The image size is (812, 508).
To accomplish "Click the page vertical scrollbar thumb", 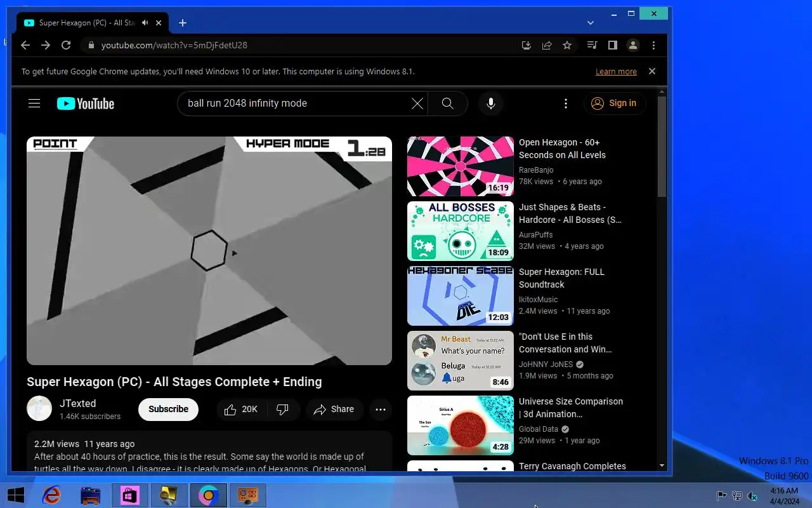I will 662,146.
